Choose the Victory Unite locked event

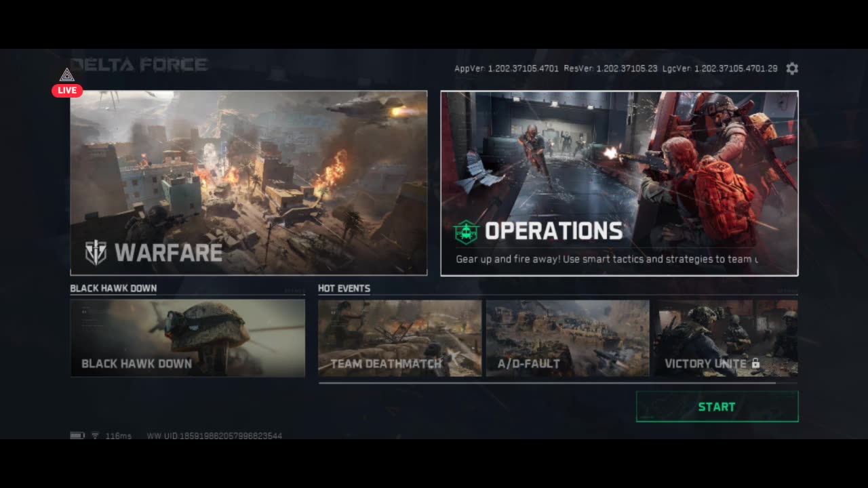pos(726,338)
